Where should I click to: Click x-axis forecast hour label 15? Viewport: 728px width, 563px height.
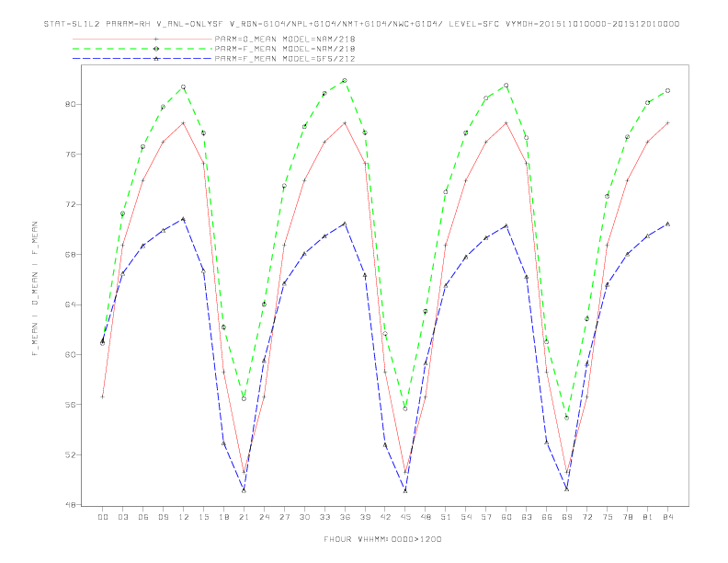tap(203, 517)
